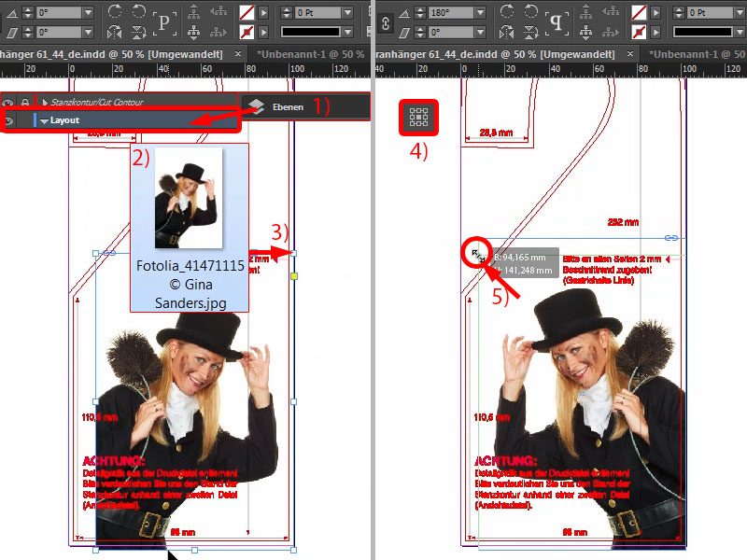
Task: Open stroke type dropdown in right screenshot
Action: [x=740, y=32]
